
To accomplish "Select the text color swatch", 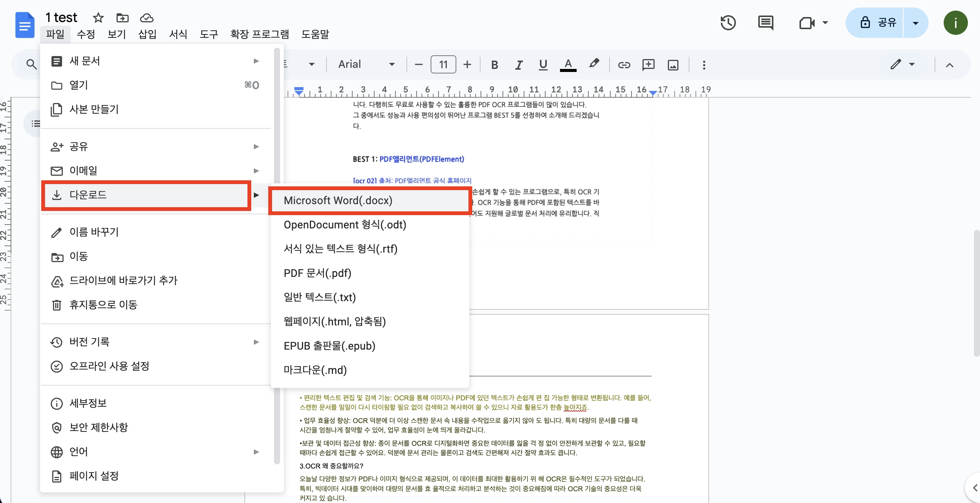I will pyautogui.click(x=568, y=64).
